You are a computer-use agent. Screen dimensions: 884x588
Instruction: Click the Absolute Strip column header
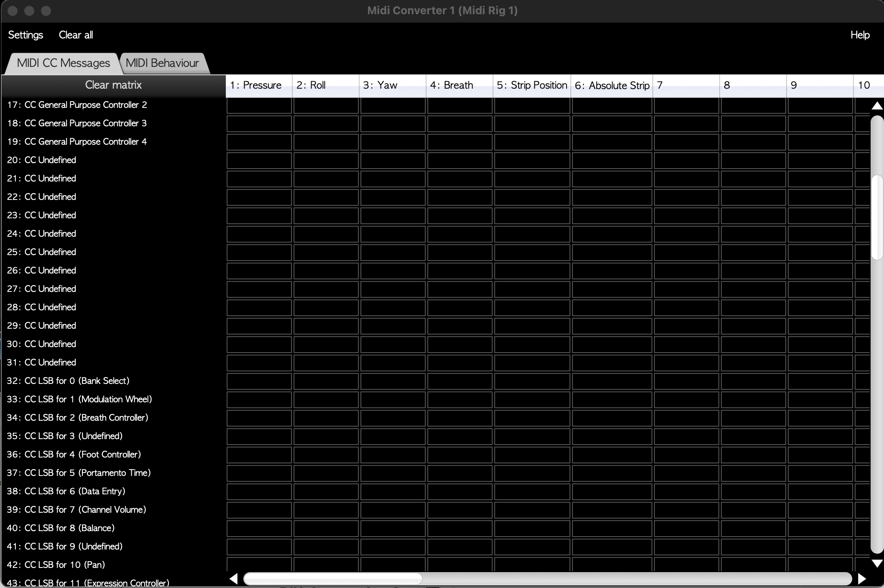(612, 85)
